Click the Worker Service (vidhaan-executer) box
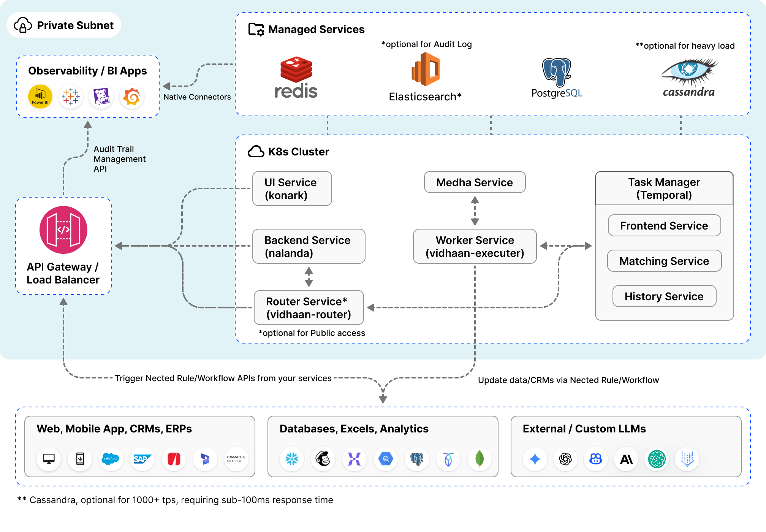The height and width of the screenshot is (532, 766). tap(475, 246)
